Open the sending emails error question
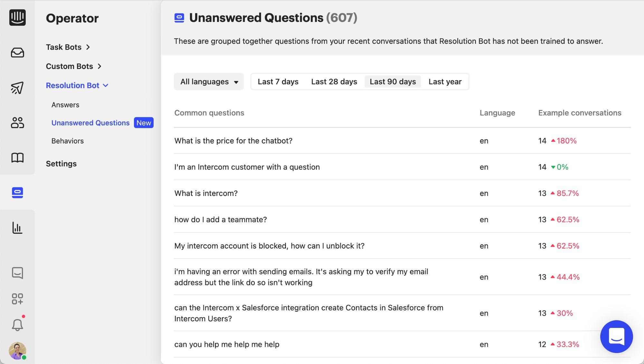 (301, 277)
